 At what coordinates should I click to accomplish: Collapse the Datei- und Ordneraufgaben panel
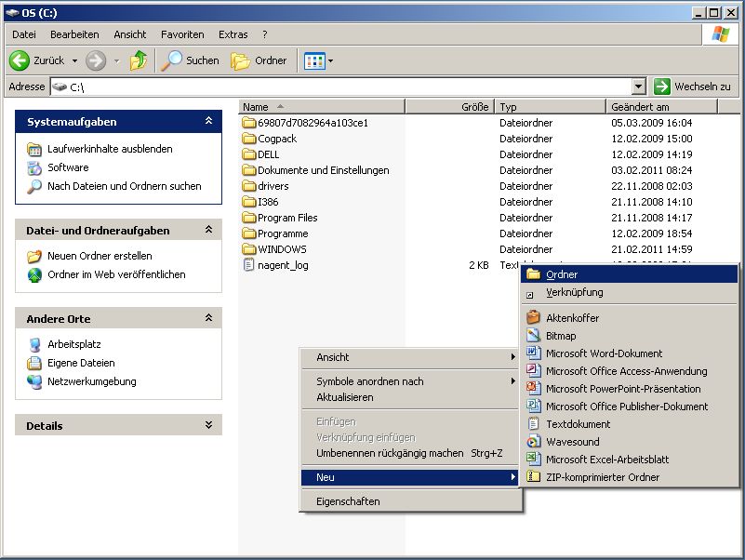(208, 230)
